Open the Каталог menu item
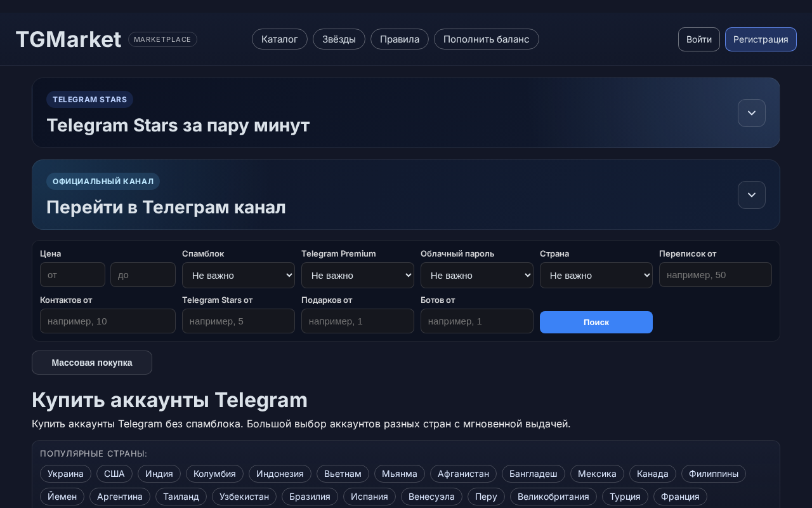Viewport: 812px width, 508px height. [x=280, y=39]
